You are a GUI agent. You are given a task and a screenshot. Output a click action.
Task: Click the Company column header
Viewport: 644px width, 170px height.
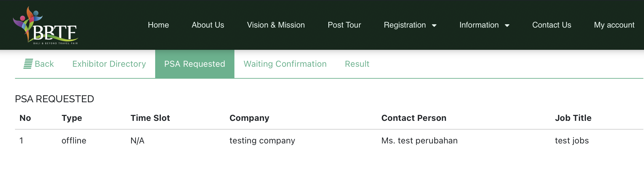(249, 118)
